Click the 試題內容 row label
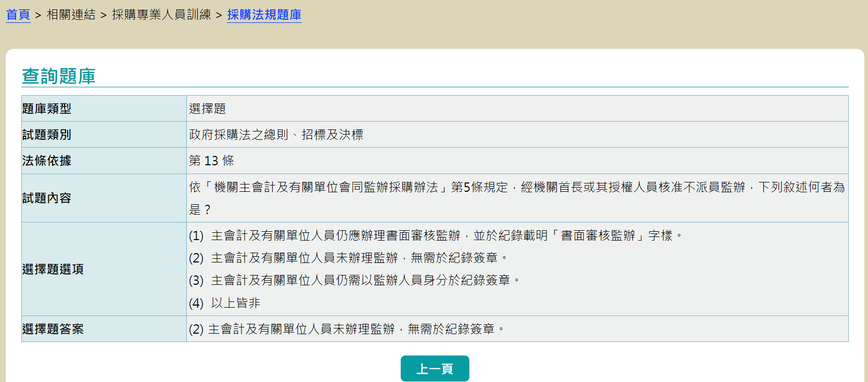 pyautogui.click(x=47, y=198)
